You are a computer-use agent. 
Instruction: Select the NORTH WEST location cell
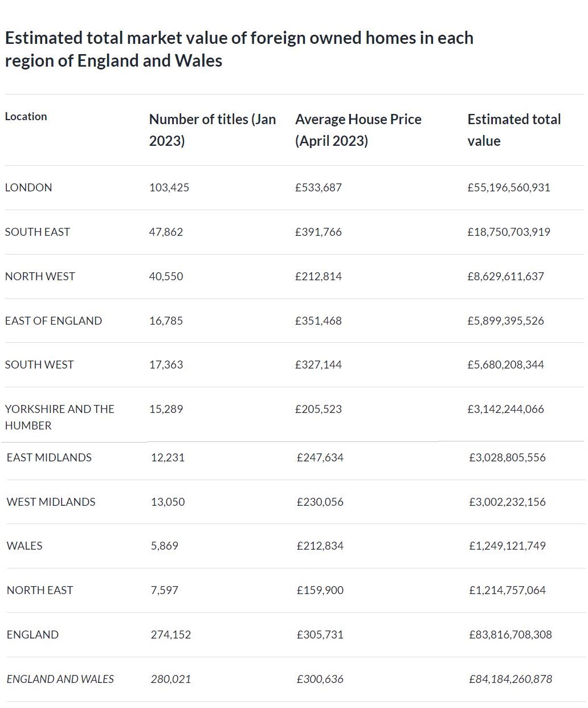click(40, 276)
